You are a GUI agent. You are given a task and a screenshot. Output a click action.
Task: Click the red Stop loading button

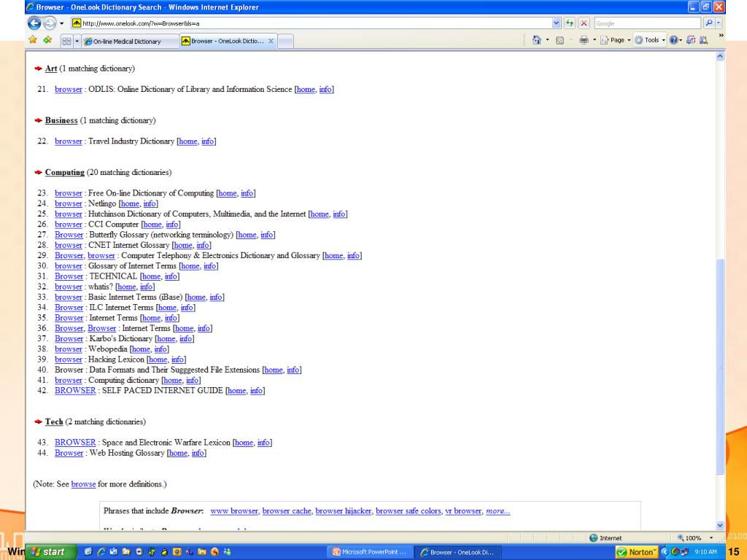pos(584,23)
